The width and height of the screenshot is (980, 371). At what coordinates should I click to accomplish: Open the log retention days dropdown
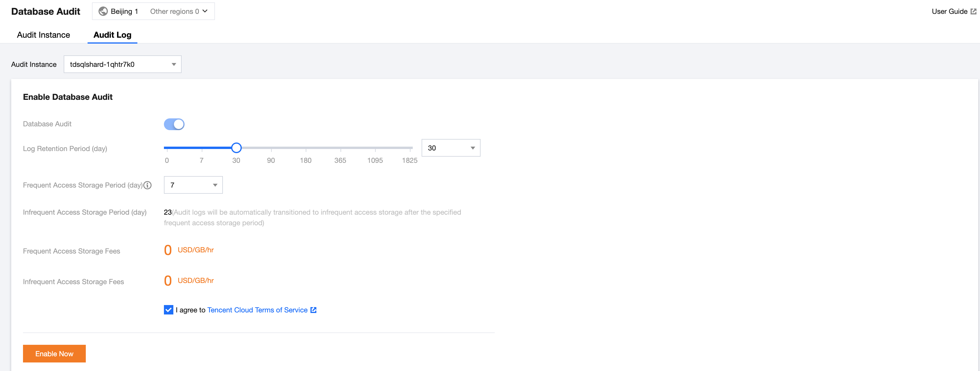pyautogui.click(x=450, y=148)
